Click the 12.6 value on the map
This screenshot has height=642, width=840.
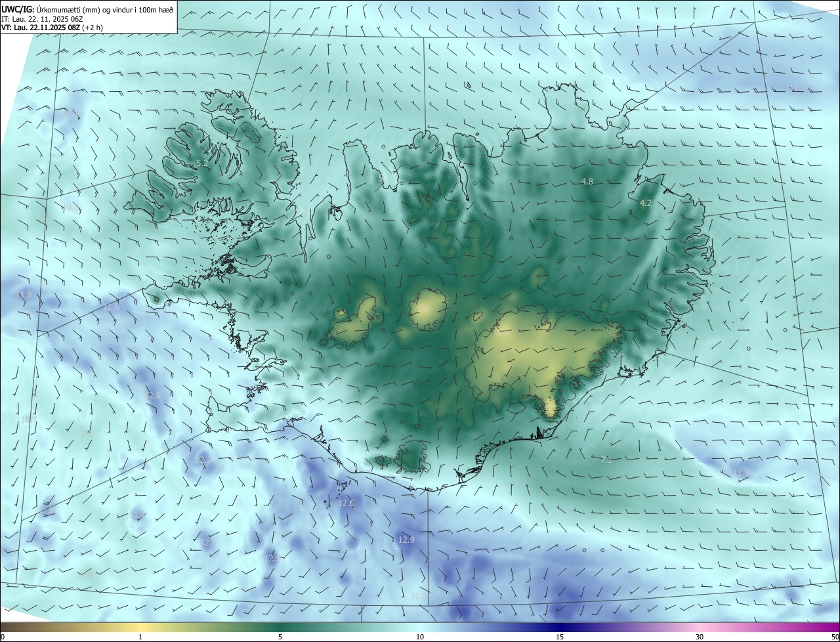pyautogui.click(x=346, y=503)
